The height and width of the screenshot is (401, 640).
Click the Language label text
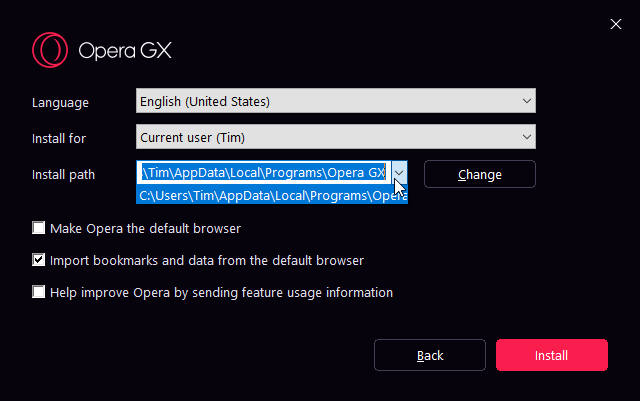tap(60, 102)
